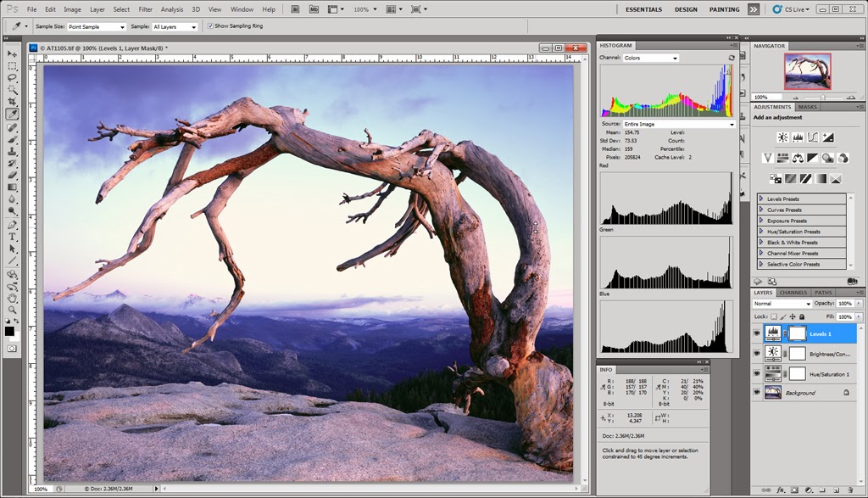Open the Filter menu
This screenshot has width=868, height=498.
(146, 9)
